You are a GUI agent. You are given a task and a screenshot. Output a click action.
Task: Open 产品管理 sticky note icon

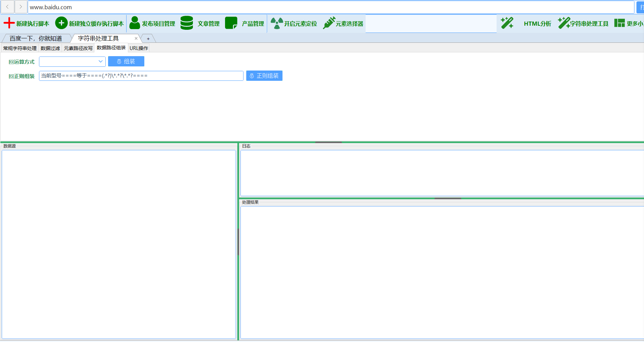point(231,23)
